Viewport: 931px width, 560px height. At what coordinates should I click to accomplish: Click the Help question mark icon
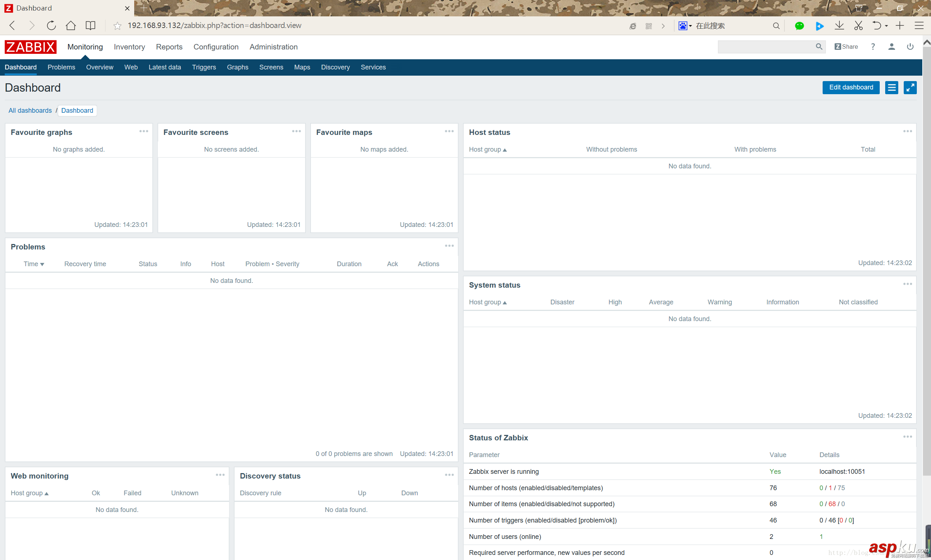tap(872, 47)
